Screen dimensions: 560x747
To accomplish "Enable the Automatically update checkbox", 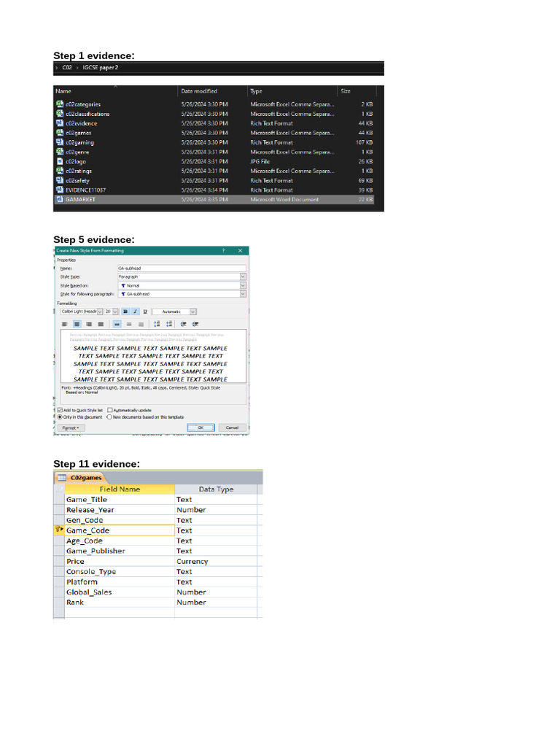I will click(110, 411).
